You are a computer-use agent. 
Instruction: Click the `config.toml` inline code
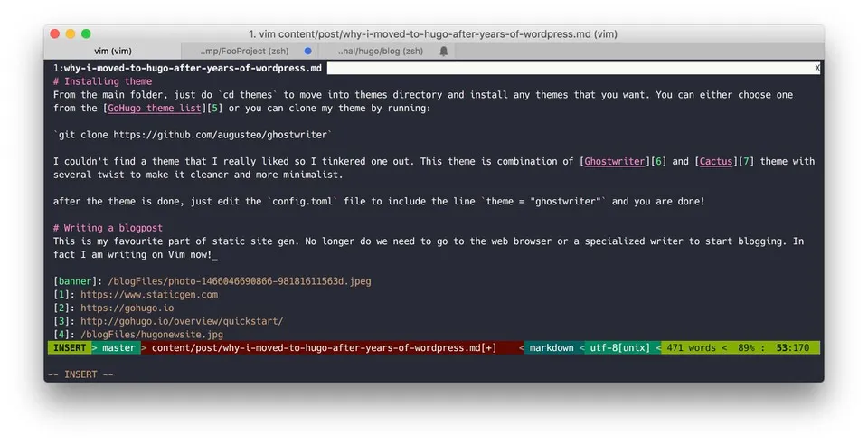click(302, 201)
